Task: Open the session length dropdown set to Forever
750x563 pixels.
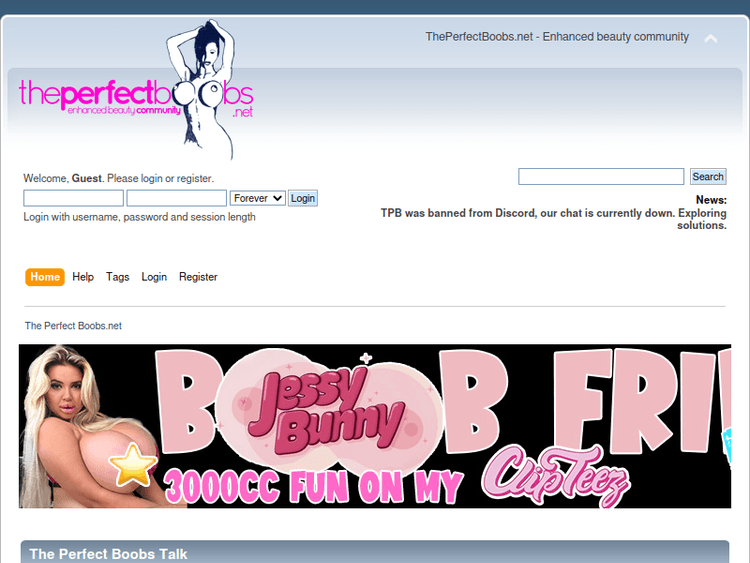Action: point(257,198)
